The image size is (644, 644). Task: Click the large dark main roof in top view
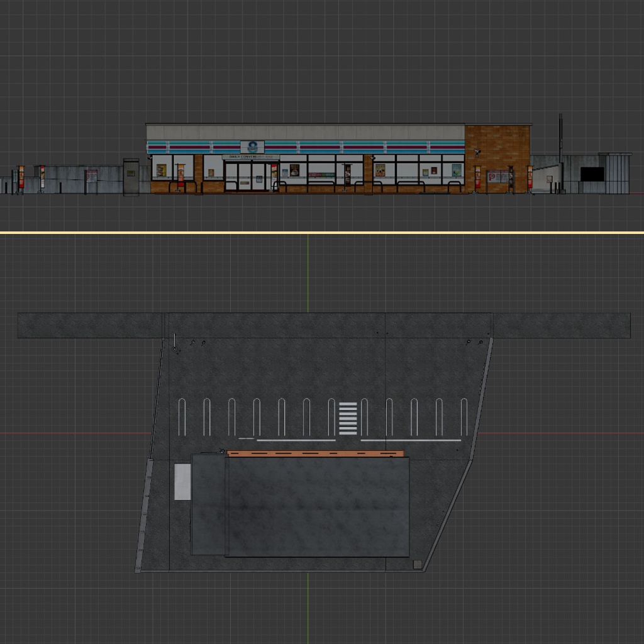(x=318, y=507)
